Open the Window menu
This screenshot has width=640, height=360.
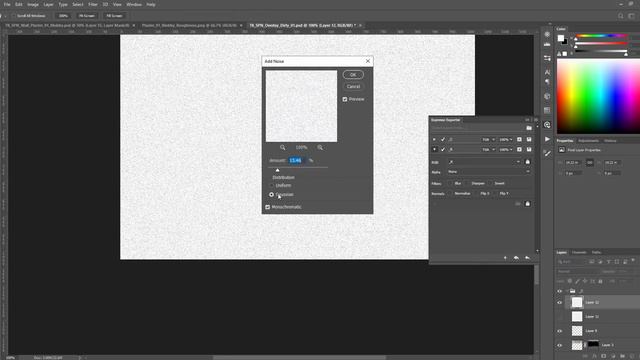[x=134, y=4]
